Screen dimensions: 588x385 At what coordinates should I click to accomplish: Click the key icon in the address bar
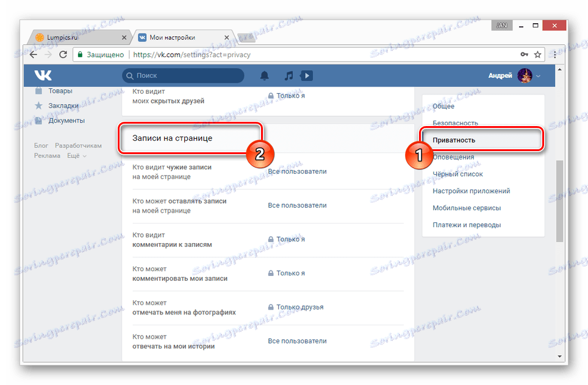point(525,54)
